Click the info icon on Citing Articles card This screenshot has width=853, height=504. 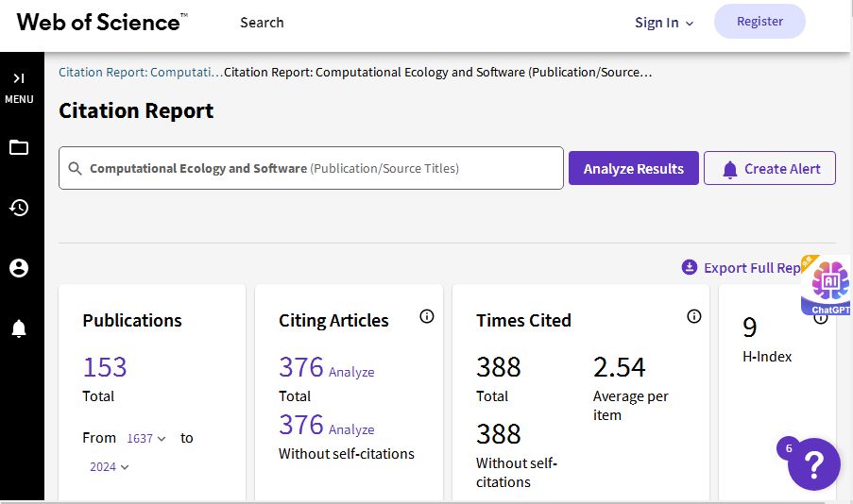click(427, 316)
